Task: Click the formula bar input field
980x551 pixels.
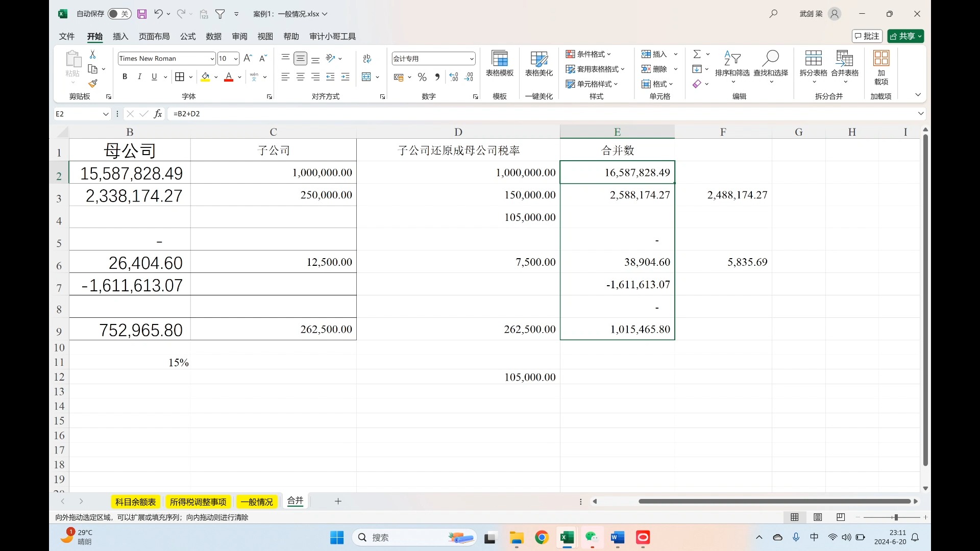Action: coord(538,113)
